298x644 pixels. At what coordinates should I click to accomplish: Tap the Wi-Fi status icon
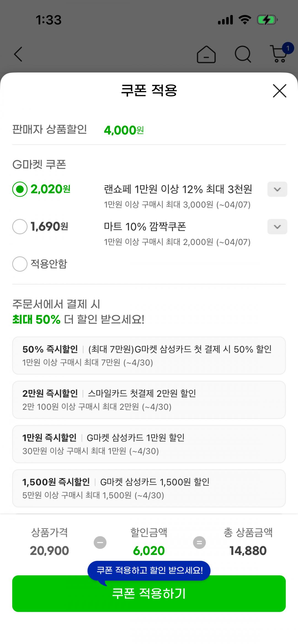pyautogui.click(x=244, y=20)
